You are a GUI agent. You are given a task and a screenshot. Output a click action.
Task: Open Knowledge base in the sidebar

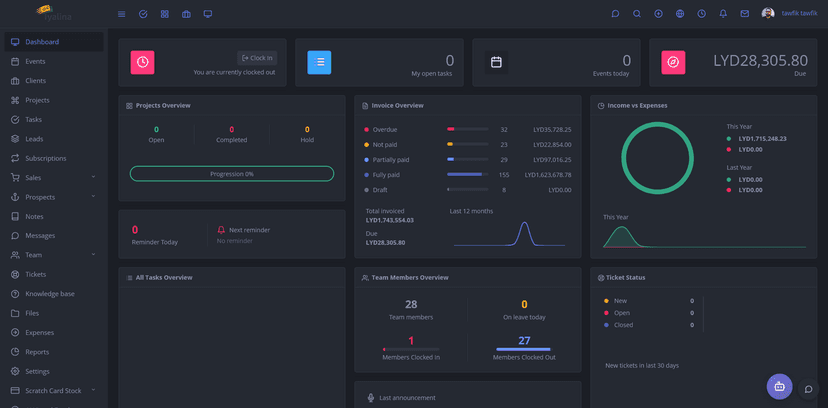tap(54, 293)
